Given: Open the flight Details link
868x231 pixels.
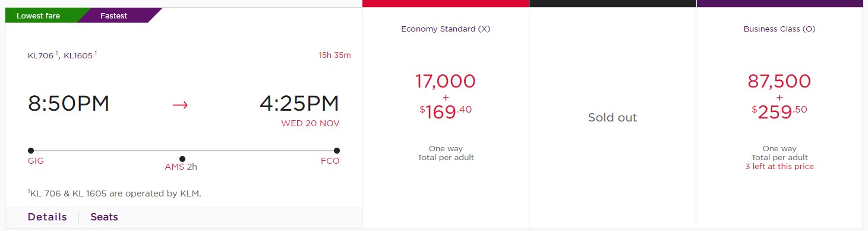Looking at the screenshot, I should click(47, 217).
